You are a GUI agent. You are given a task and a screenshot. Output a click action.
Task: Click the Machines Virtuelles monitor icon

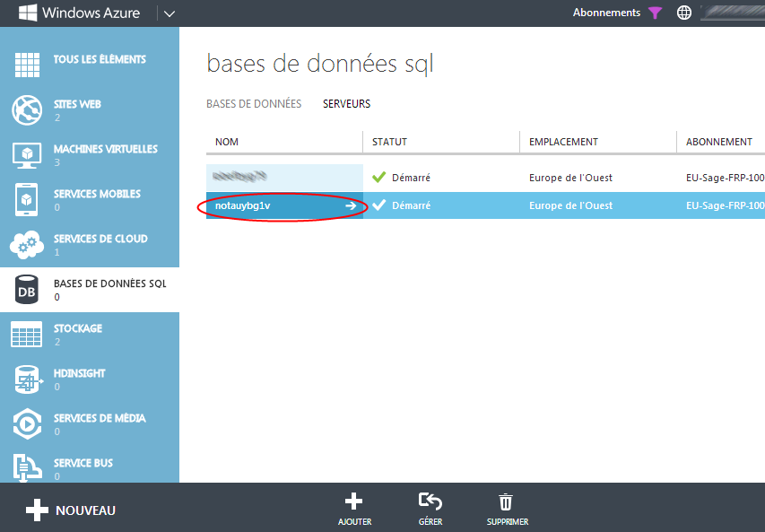(x=27, y=155)
